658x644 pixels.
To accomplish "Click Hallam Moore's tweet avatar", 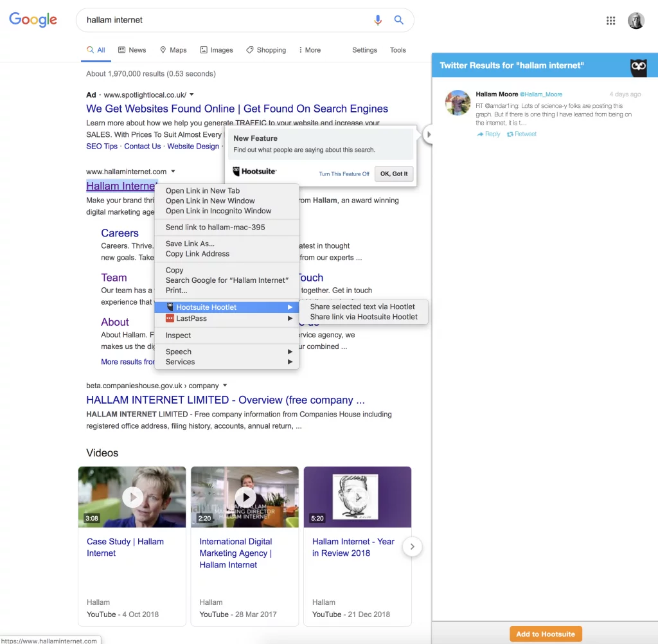I will 458,102.
